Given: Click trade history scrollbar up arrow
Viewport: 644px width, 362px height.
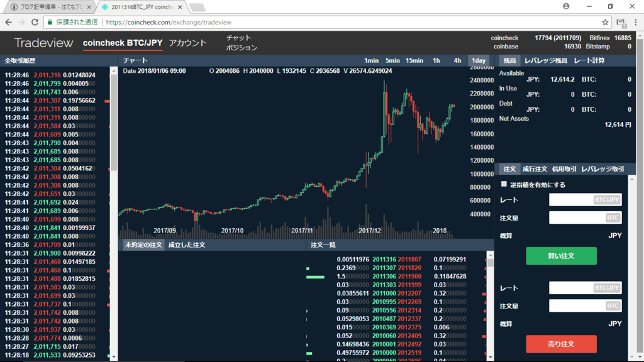Looking at the screenshot, I should [x=114, y=70].
